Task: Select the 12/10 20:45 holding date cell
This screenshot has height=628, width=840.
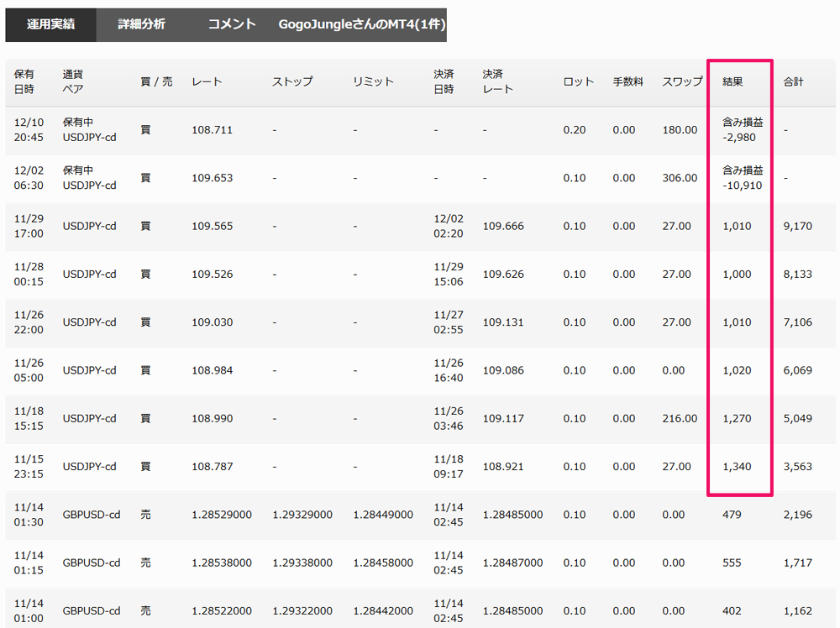Action: coord(29,130)
